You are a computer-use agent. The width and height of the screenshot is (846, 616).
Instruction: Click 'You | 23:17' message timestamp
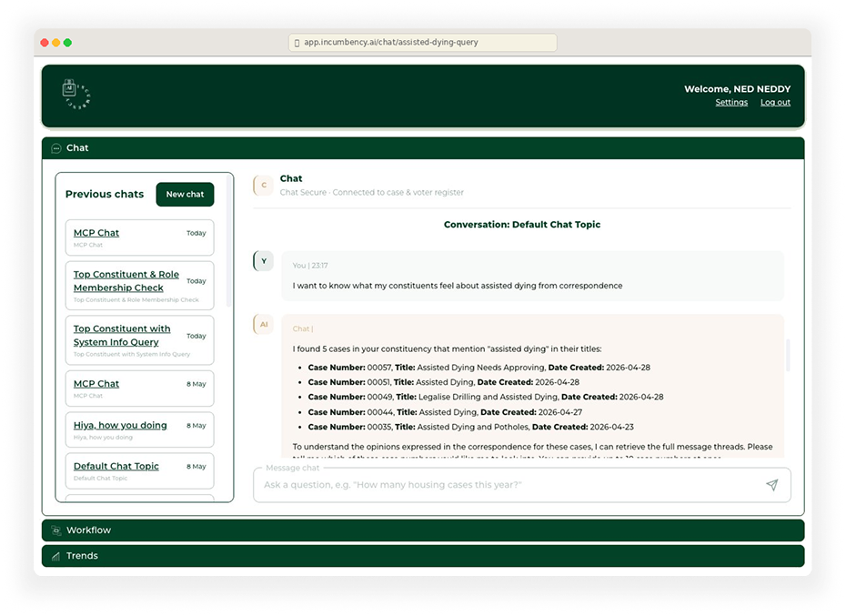point(310,266)
